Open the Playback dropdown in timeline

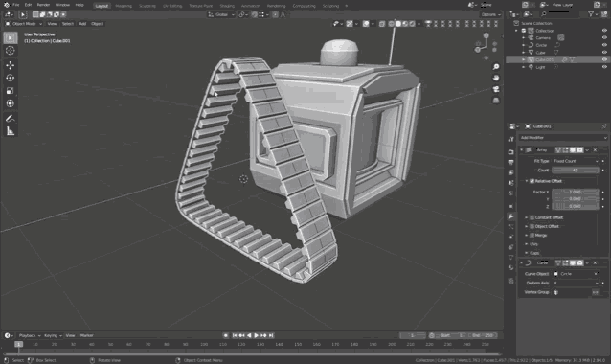(x=30, y=335)
